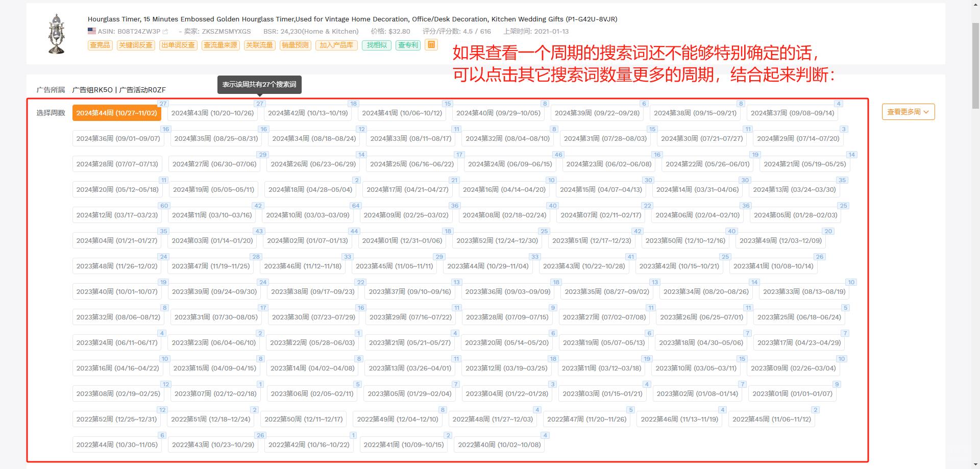Select week 2024第07周 (02/11~02/17)
The width and height of the screenshot is (980, 469).
pos(601,215)
